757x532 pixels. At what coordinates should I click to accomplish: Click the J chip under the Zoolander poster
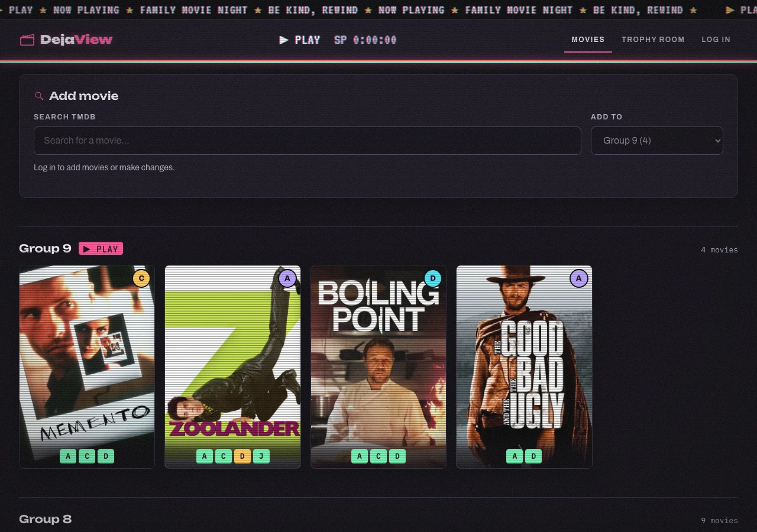(x=261, y=456)
